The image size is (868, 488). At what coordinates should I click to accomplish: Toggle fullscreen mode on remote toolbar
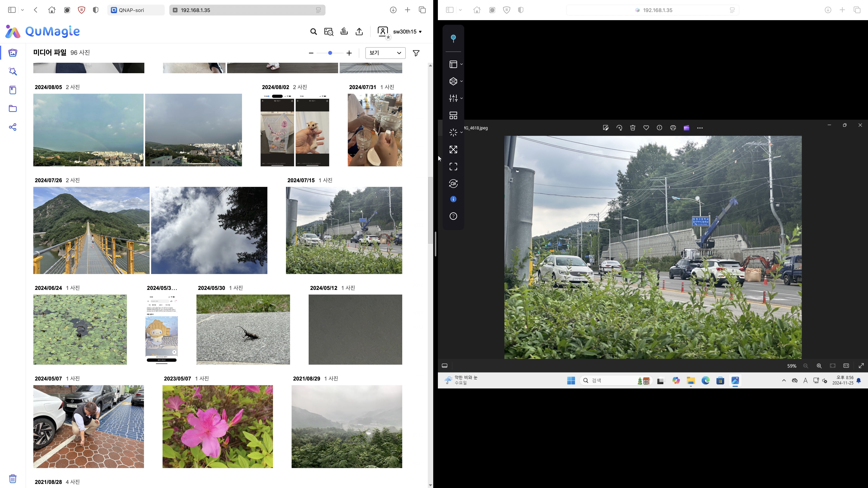pyautogui.click(x=453, y=166)
